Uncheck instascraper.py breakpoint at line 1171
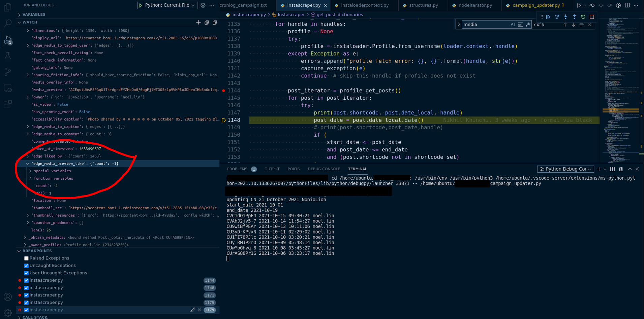Screen dimensions: 644x319 point(26,295)
